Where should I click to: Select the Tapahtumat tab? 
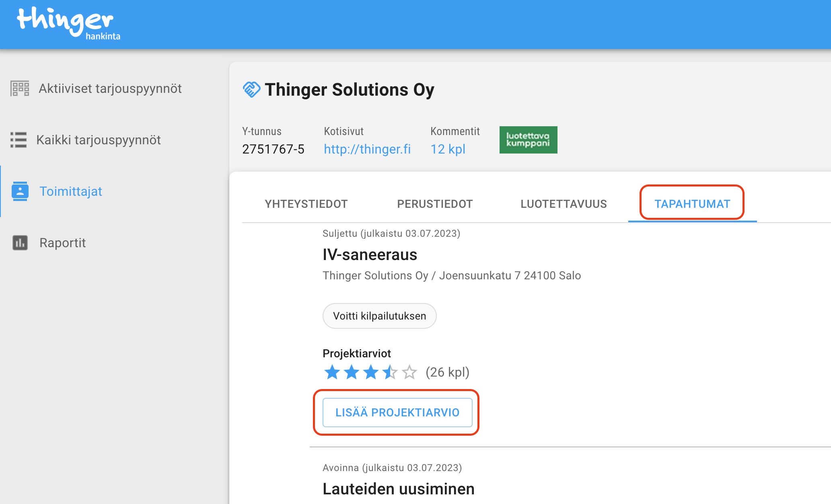coord(692,204)
